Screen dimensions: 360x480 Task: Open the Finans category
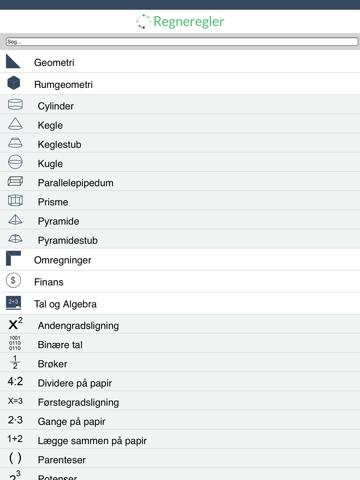(180, 281)
